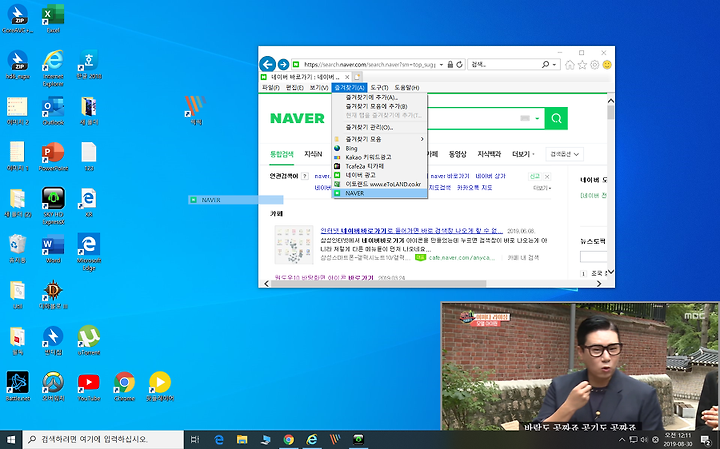This screenshot has width=720, height=449.
Task: Choose 즐겨찾기 관리(O) menu entry
Action: (379, 127)
